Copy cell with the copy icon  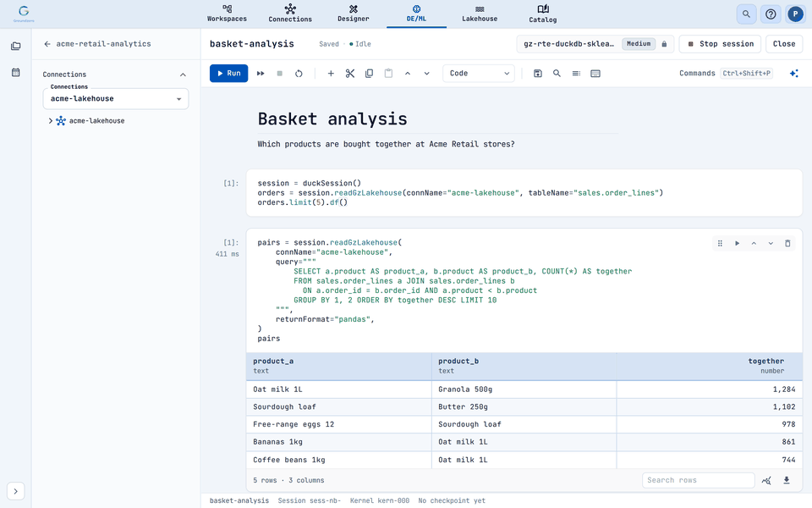(x=370, y=74)
